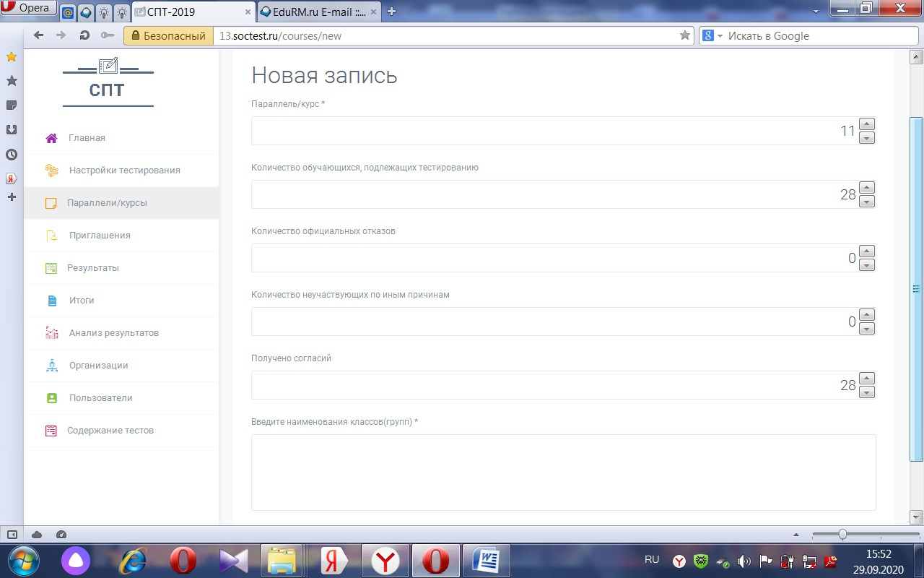Open the Главная home icon in sidebar
Image resolution: width=924 pixels, height=578 pixels.
coord(51,138)
